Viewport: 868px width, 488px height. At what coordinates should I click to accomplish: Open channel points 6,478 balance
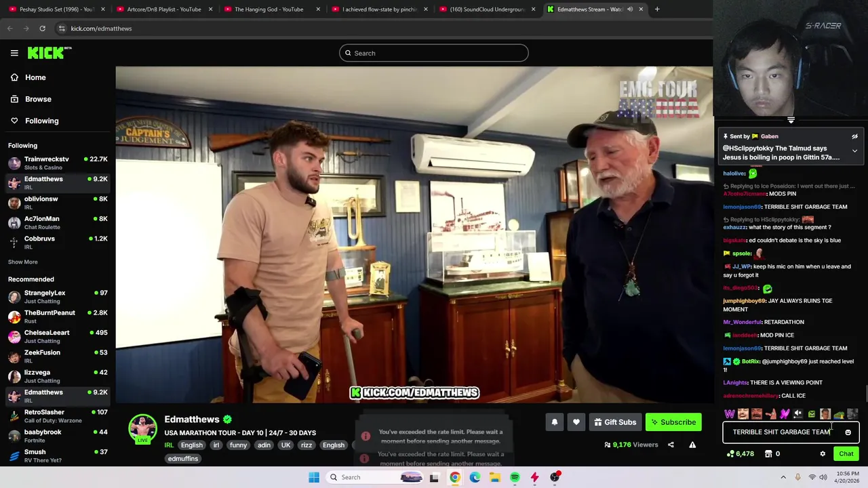(x=740, y=454)
